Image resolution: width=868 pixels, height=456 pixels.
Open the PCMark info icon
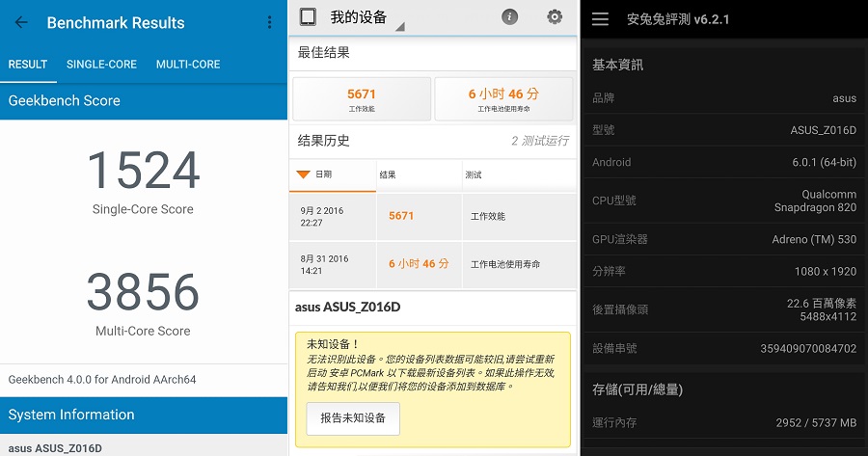tap(509, 16)
